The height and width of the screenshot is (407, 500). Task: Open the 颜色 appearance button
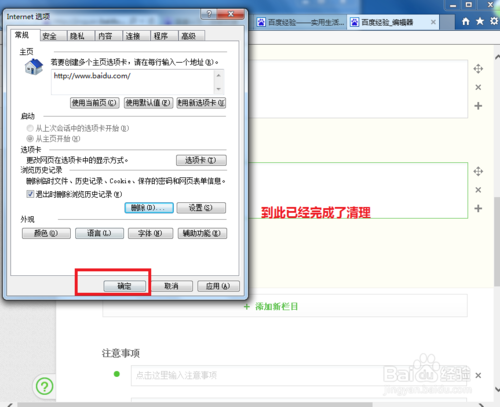46,233
